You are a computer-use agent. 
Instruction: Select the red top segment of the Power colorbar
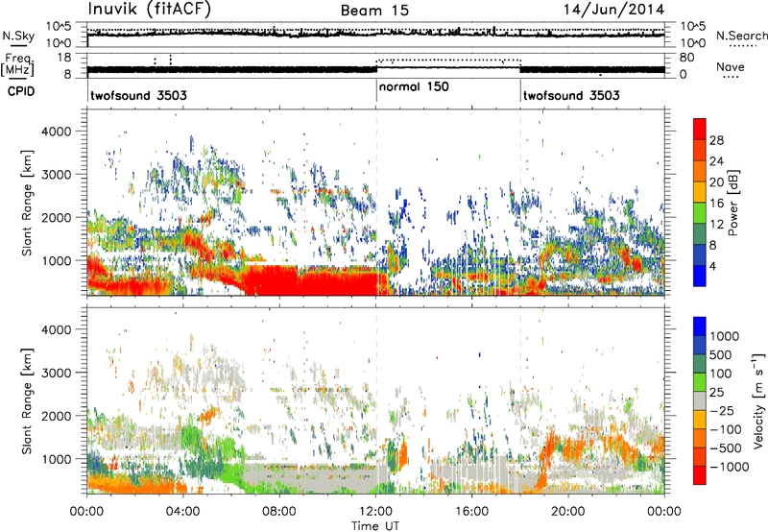[x=700, y=130]
